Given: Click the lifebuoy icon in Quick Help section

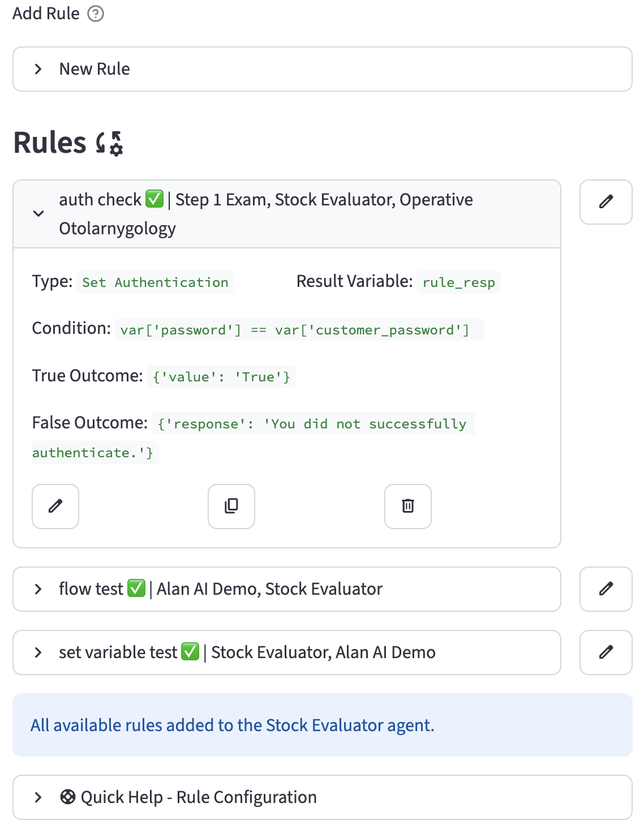Looking at the screenshot, I should point(68,797).
